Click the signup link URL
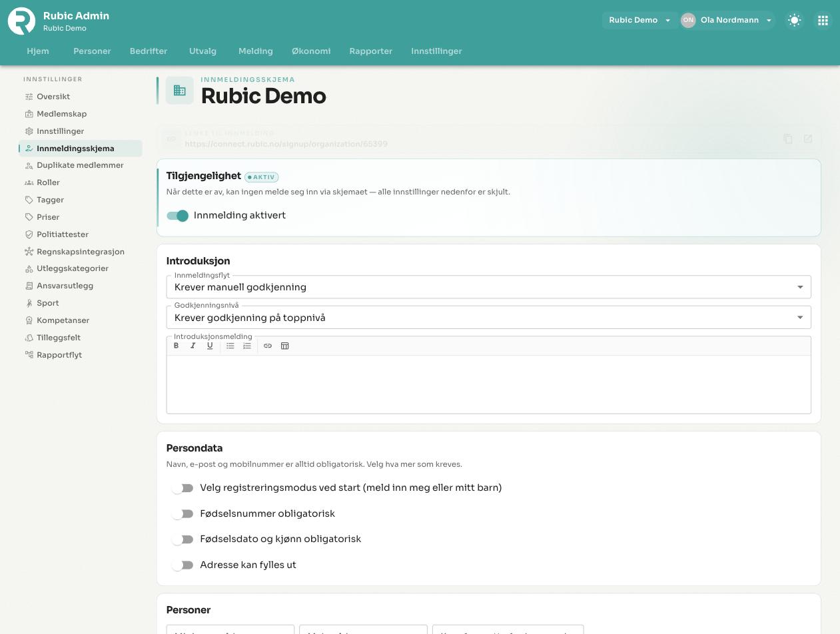Viewport: 840px width, 634px height. tap(286, 144)
